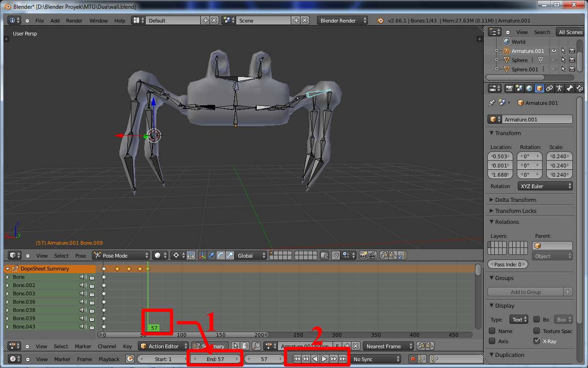Viewport: 588px width, 368px height.
Task: Select the Object properties tab (cube icon)
Action: point(539,88)
